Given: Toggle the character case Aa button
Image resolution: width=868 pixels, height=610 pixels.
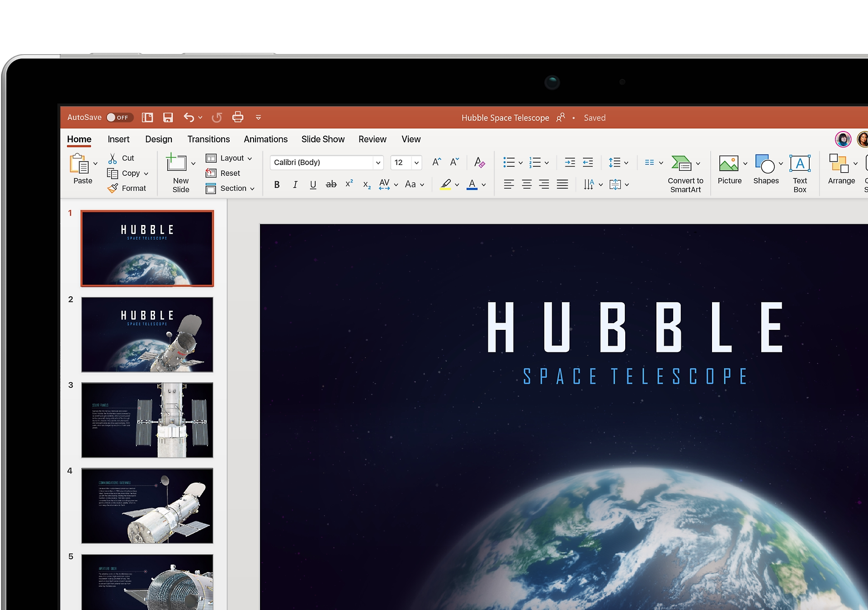Looking at the screenshot, I should [x=413, y=184].
